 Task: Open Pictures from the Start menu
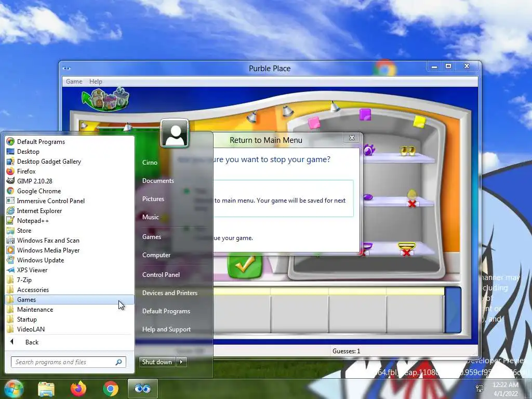pos(153,199)
